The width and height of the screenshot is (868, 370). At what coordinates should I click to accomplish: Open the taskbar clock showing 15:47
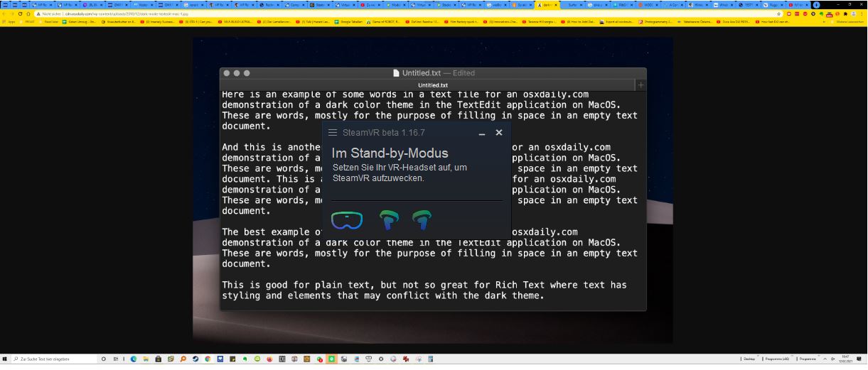pos(845,359)
